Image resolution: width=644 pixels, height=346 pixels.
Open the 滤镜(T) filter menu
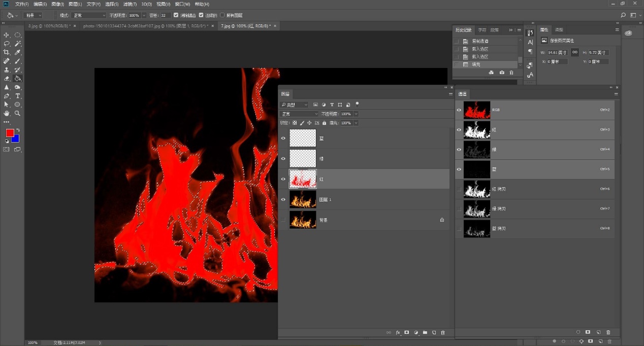(x=130, y=4)
